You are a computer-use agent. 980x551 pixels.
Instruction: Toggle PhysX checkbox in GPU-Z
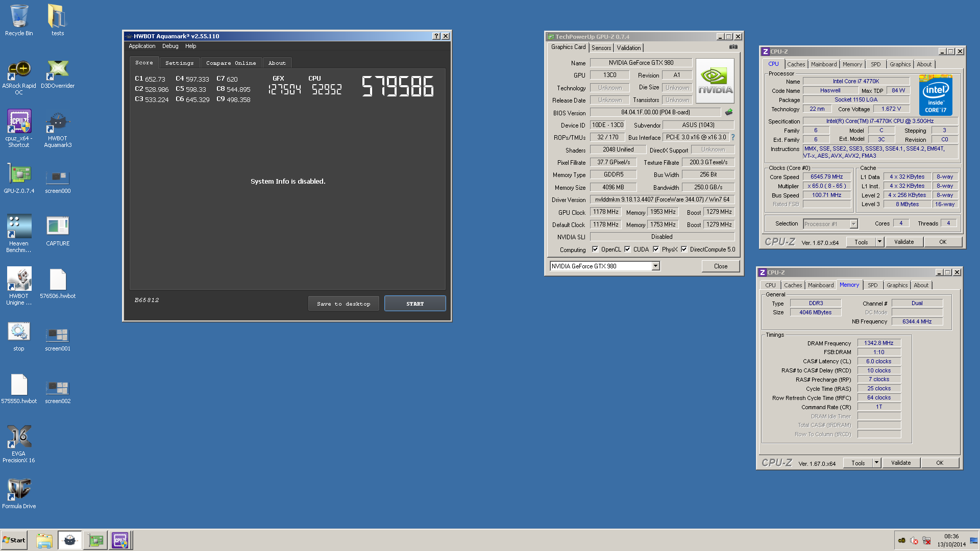tap(656, 249)
